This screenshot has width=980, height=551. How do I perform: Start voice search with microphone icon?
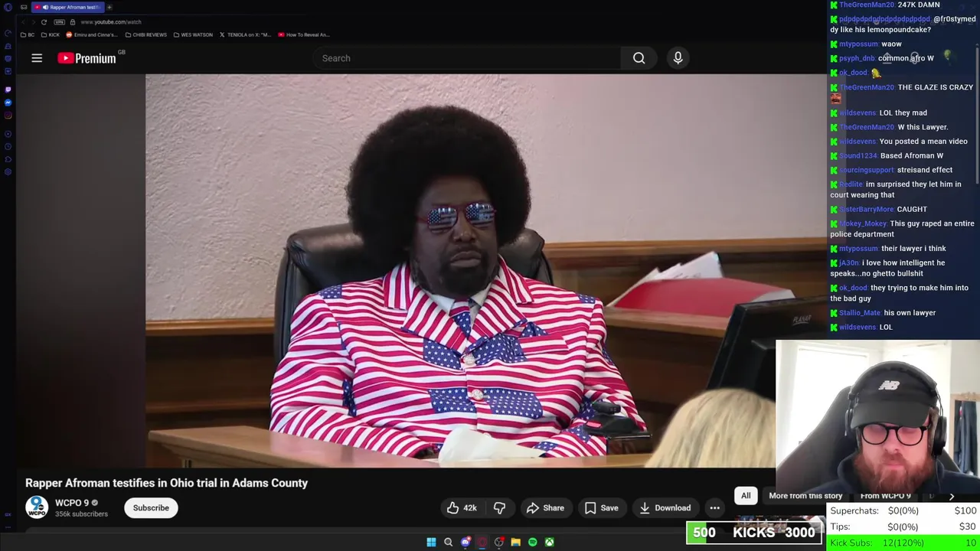pyautogui.click(x=678, y=58)
